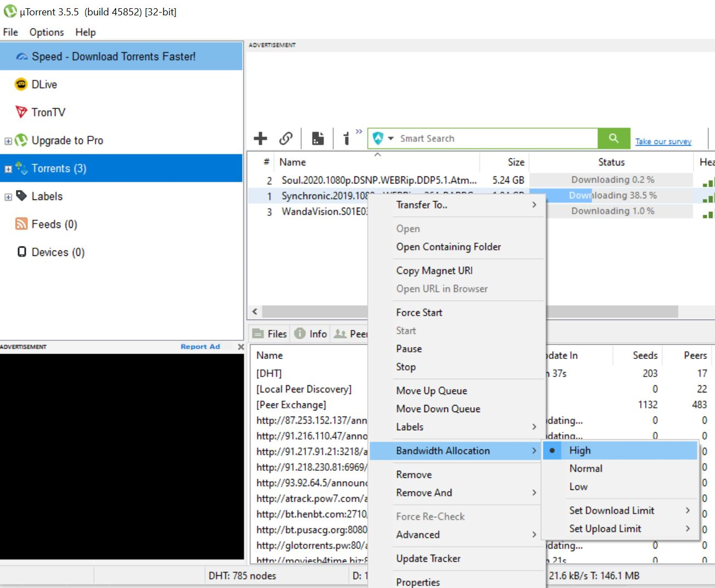Click the Create New Torrent file icon

pyautogui.click(x=318, y=139)
